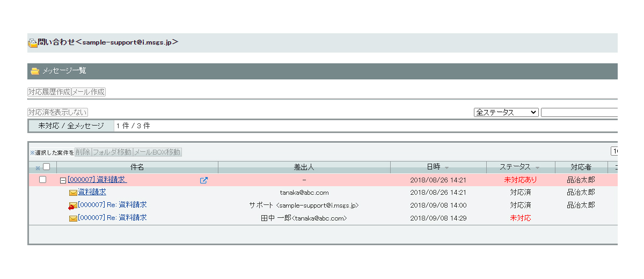Viewport: 644px width, 279px height.
Task: Click メールBOX移動 button
Action: tap(157, 152)
